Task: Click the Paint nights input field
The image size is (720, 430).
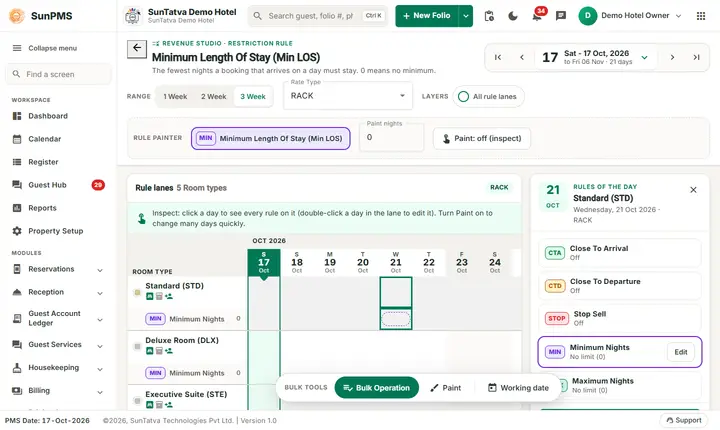Action: (391, 137)
